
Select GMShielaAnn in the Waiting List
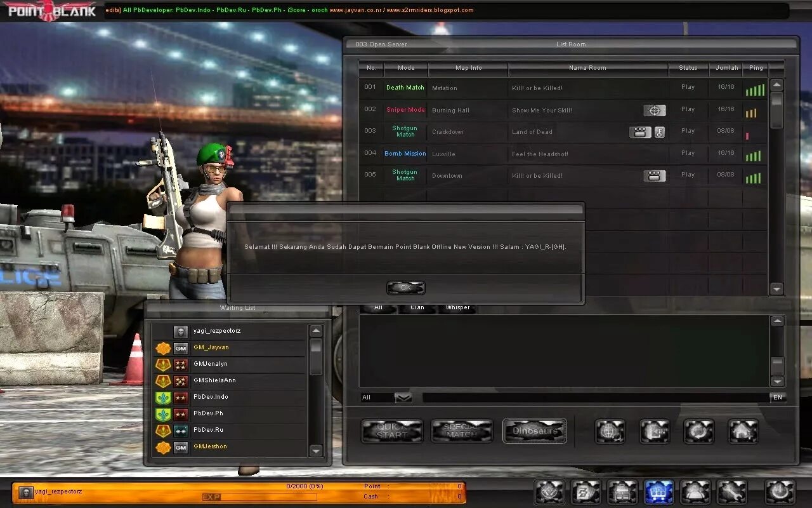click(230, 380)
